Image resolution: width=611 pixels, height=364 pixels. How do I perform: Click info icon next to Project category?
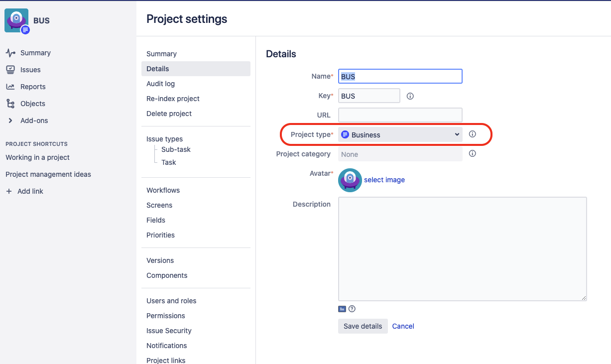point(473,153)
